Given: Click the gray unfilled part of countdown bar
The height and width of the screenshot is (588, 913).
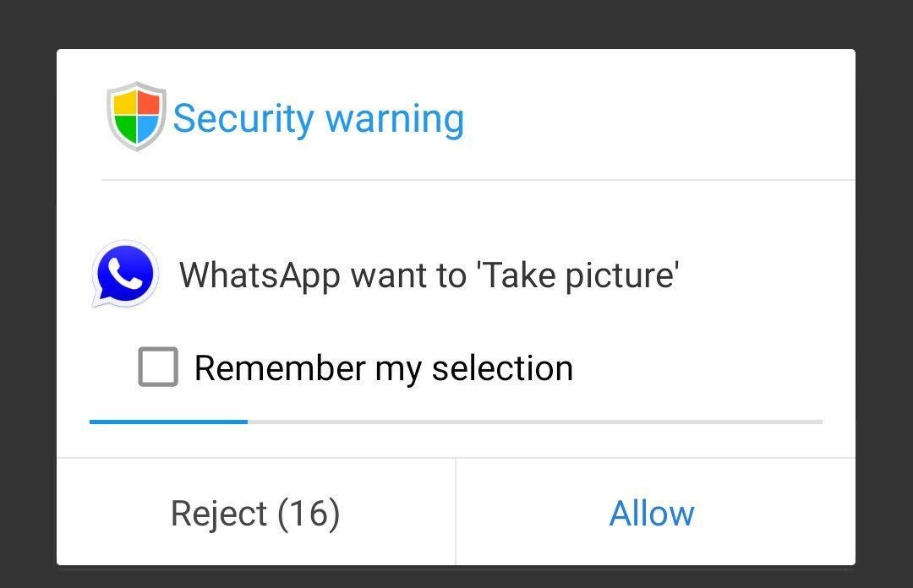Looking at the screenshot, I should [x=535, y=422].
